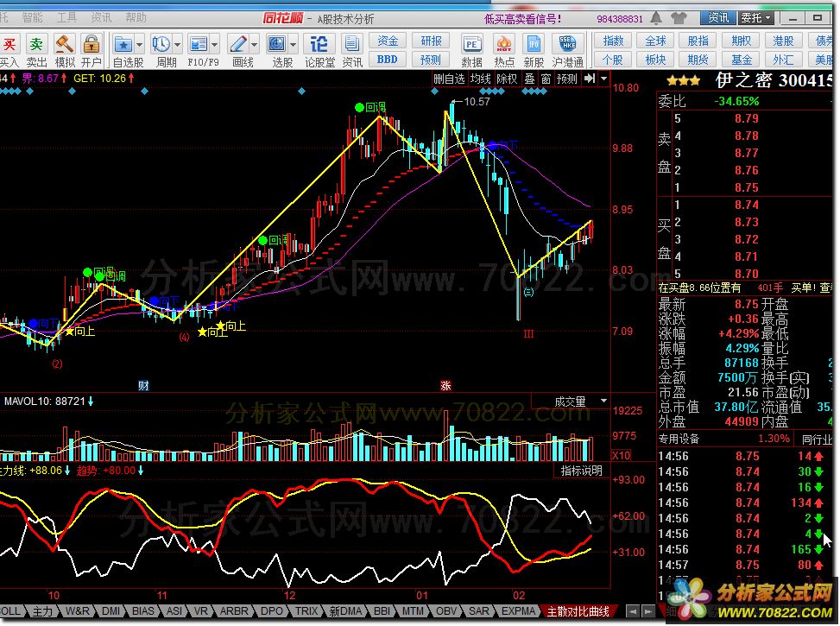Toggle the chart 预测 forecast option
The width and height of the screenshot is (840, 626).
click(x=567, y=79)
